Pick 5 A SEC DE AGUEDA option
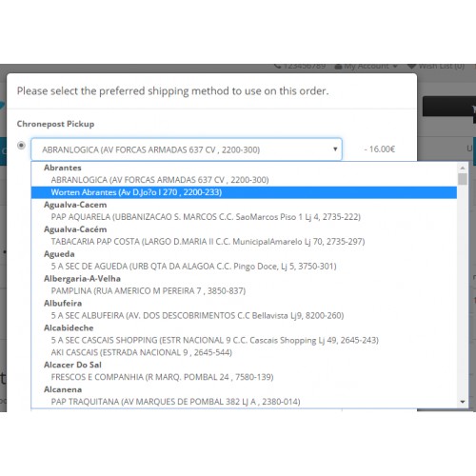 click(x=244, y=267)
